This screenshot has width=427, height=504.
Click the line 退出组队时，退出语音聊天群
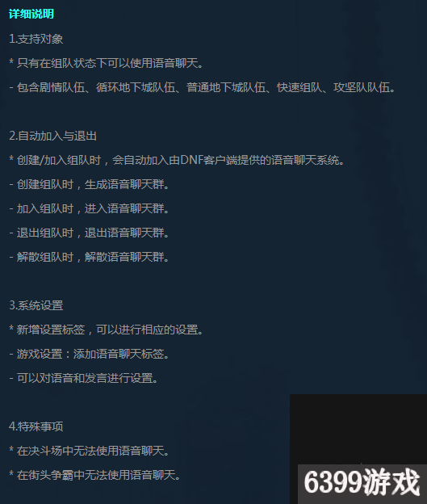(x=89, y=233)
